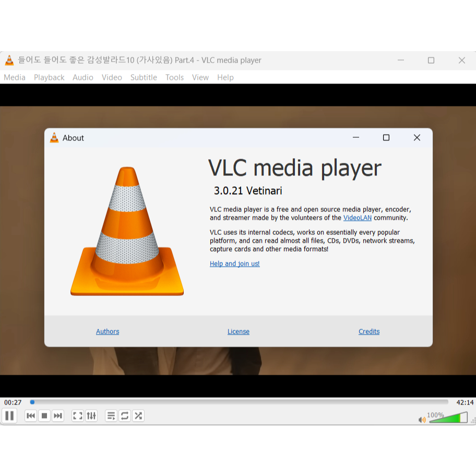Pause the video playback

[9, 416]
